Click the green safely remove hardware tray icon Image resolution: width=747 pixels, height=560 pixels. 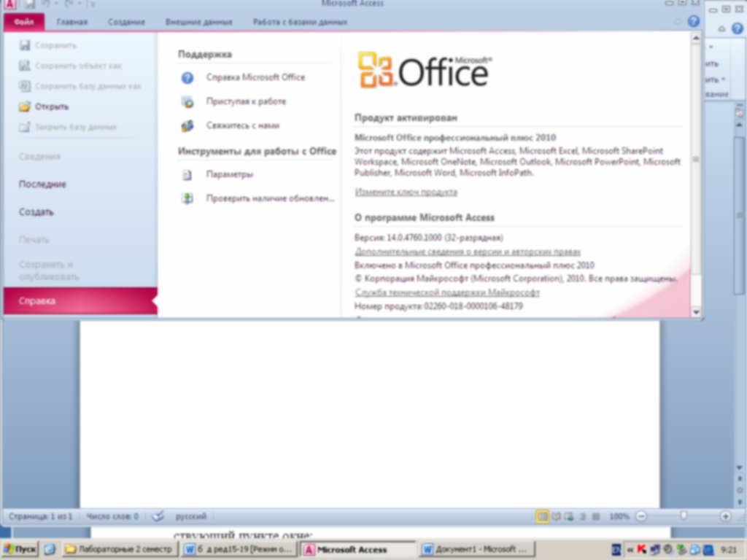[x=682, y=550]
